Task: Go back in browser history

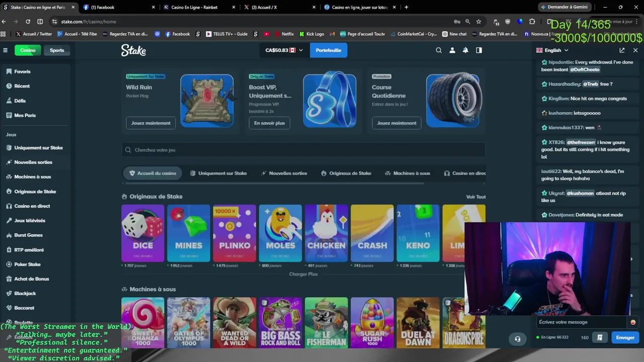Action: [4, 22]
